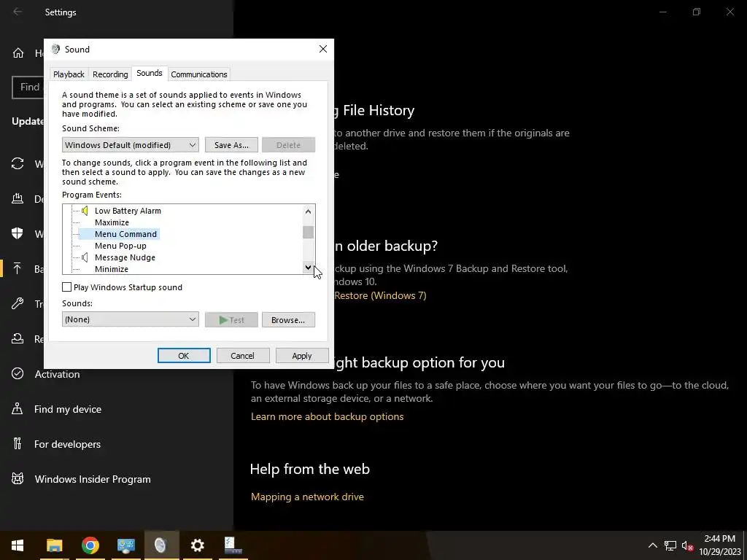
Task: Open Google Chrome from the taskbar
Action: pyautogui.click(x=90, y=545)
